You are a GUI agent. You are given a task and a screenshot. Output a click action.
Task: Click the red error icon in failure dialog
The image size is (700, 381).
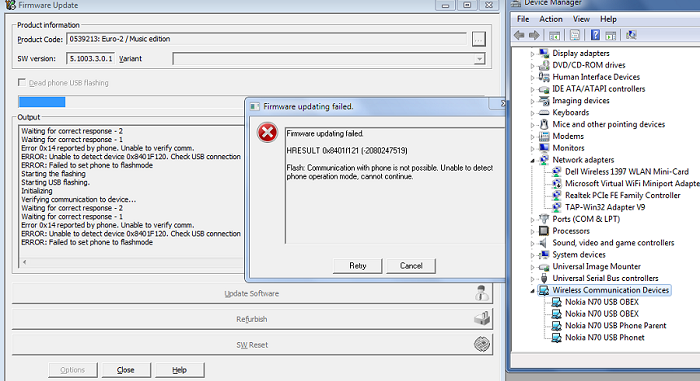point(267,133)
